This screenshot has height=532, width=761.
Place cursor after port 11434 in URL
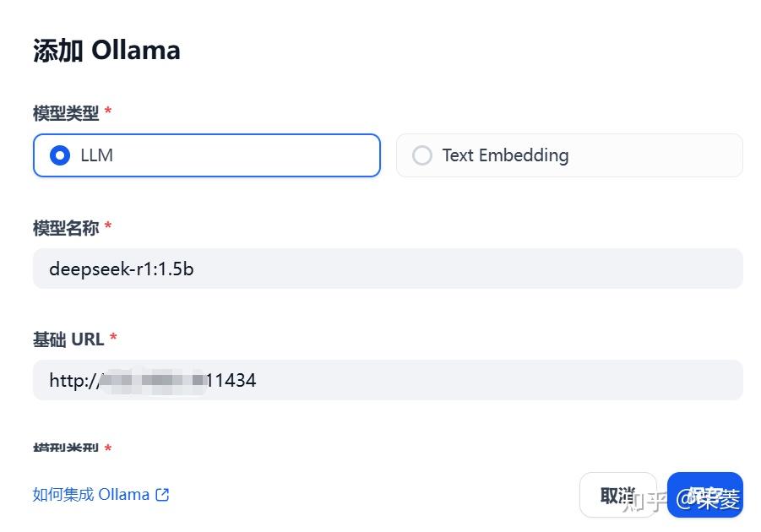pyautogui.click(x=257, y=381)
